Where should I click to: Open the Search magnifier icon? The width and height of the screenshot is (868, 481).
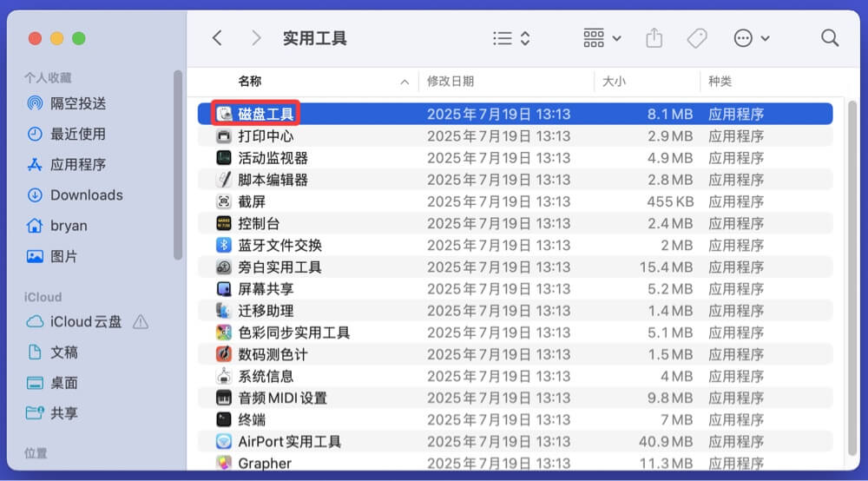click(830, 38)
